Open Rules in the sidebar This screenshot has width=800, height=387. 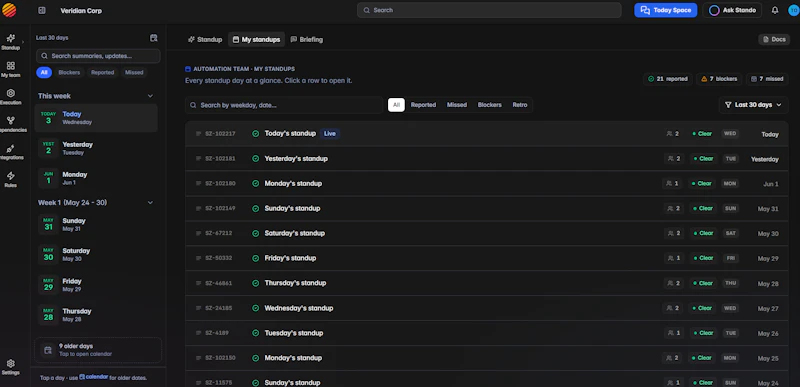point(10,179)
